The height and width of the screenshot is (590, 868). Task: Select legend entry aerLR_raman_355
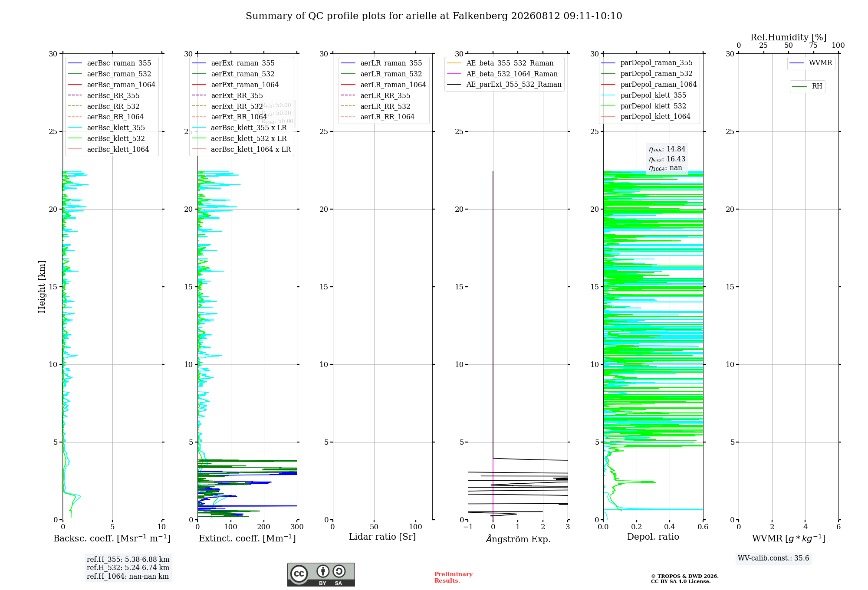click(382, 63)
